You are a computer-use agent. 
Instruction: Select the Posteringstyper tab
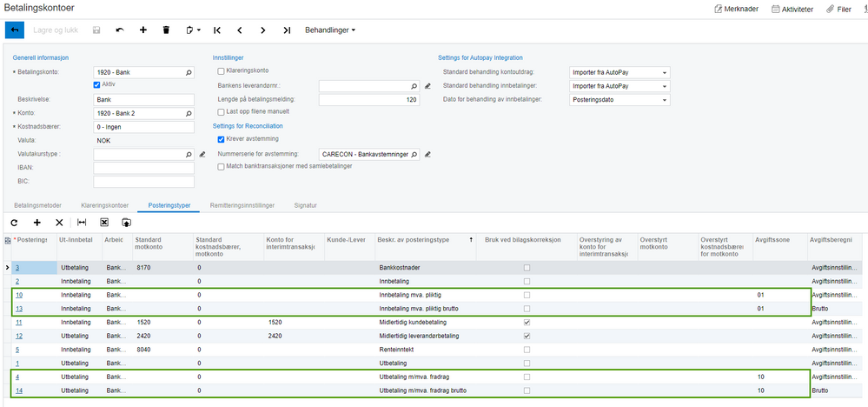(169, 205)
